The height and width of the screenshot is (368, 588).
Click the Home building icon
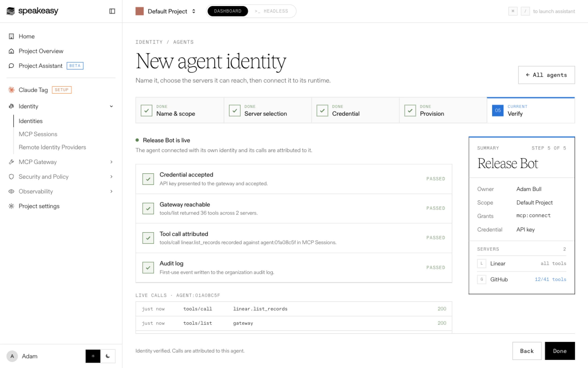click(11, 36)
